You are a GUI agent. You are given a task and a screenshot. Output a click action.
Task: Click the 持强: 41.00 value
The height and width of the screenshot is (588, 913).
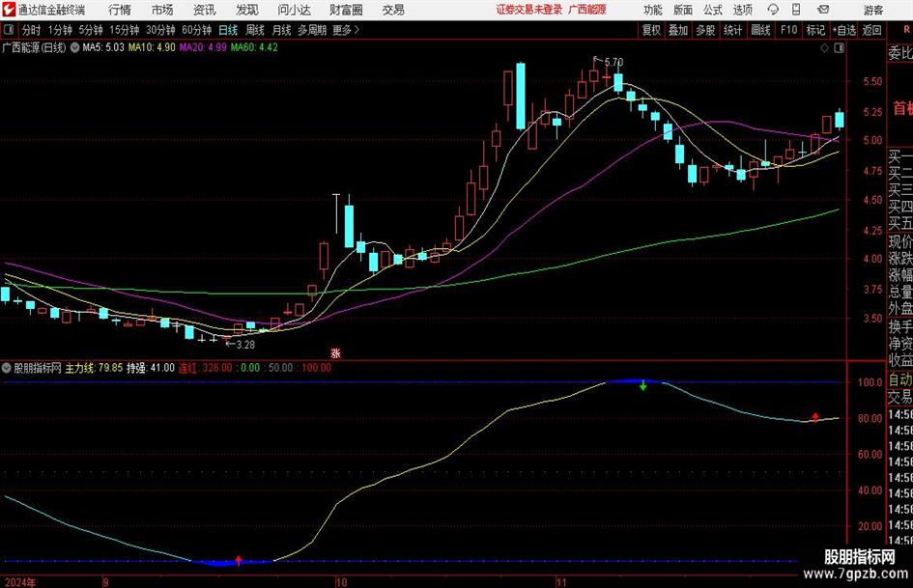point(151,368)
